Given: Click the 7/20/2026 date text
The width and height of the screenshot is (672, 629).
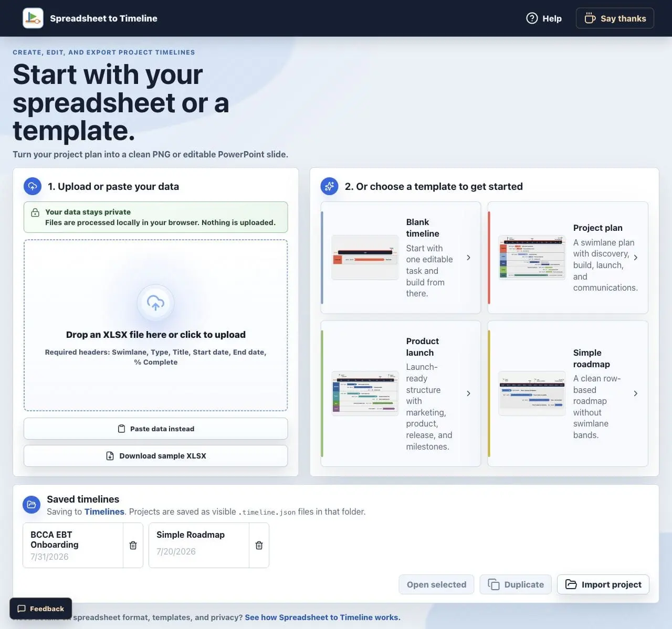Looking at the screenshot, I should tap(176, 551).
